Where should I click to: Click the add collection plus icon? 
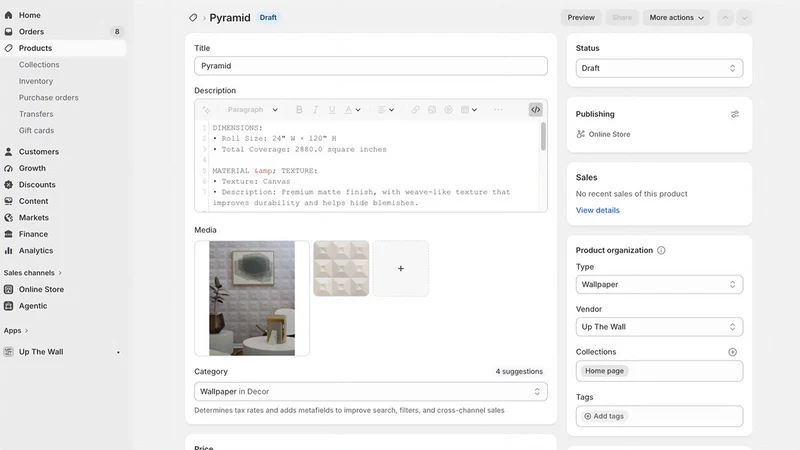(x=732, y=352)
